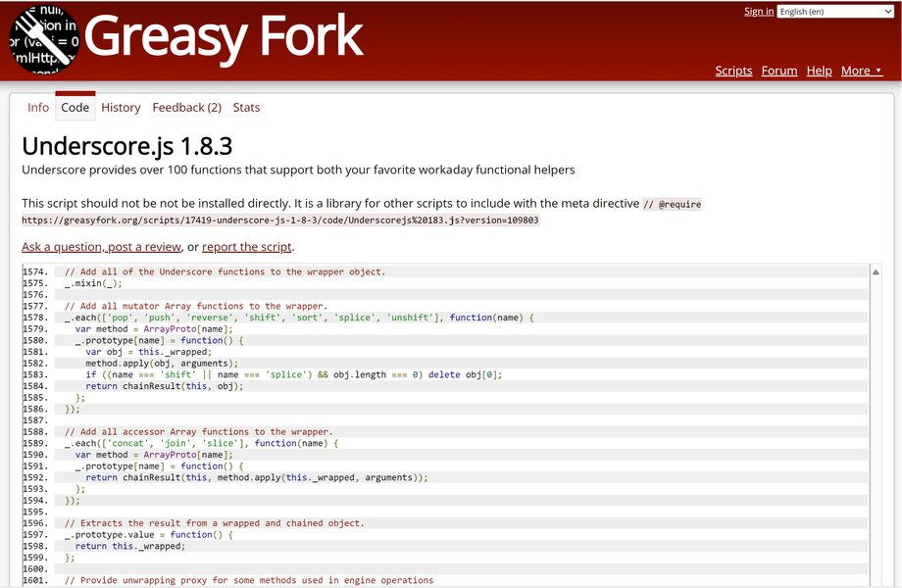Click the 'report the script' link
The image size is (902, 588).
tap(247, 247)
